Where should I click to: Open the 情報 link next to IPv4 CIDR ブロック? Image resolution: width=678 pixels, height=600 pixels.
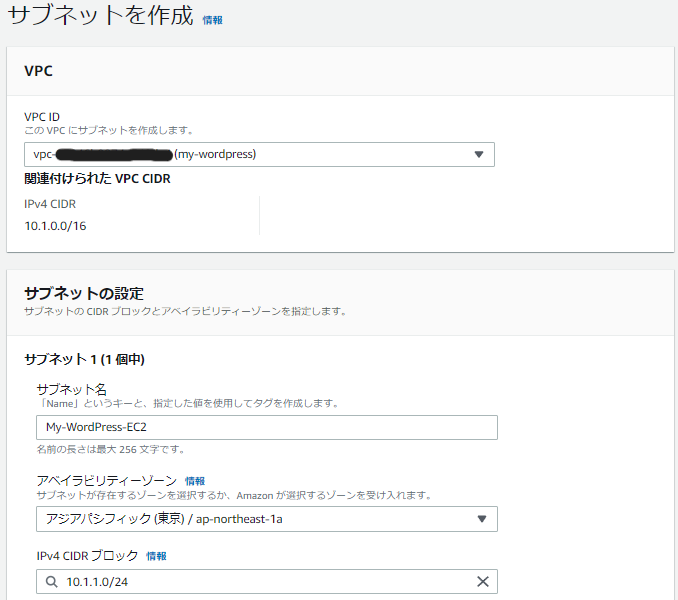coord(156,556)
